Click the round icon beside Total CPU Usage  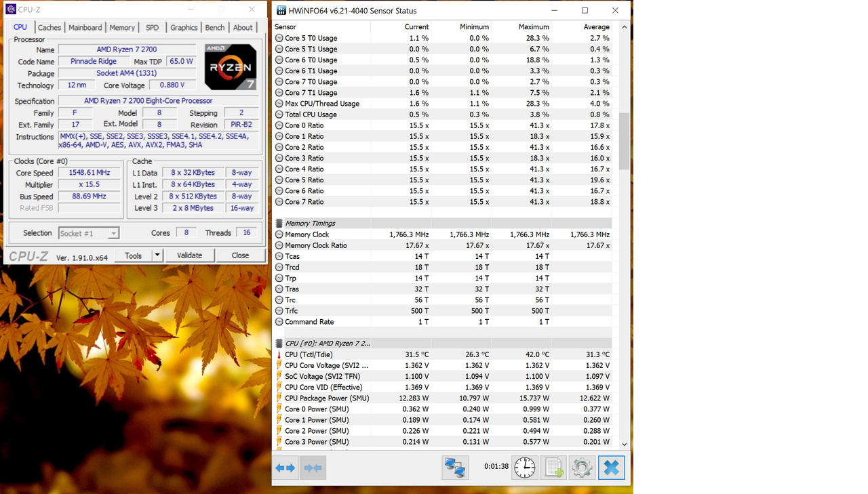(279, 115)
